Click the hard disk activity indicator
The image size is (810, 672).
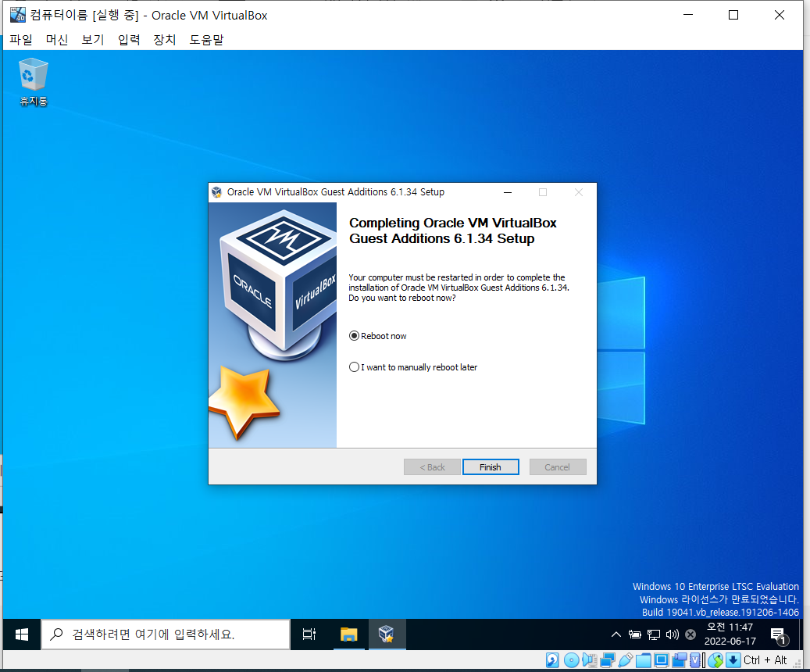(x=552, y=660)
